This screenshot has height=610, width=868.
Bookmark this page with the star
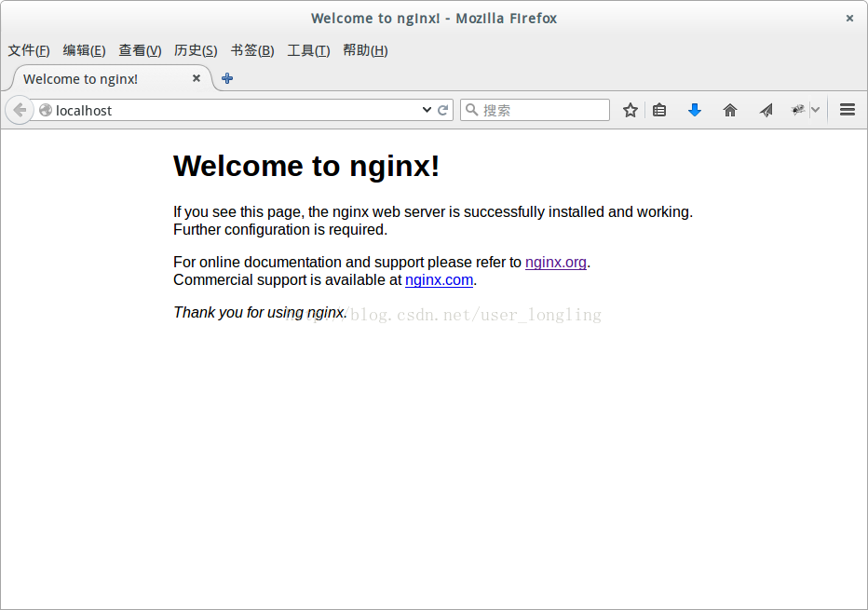coord(630,110)
